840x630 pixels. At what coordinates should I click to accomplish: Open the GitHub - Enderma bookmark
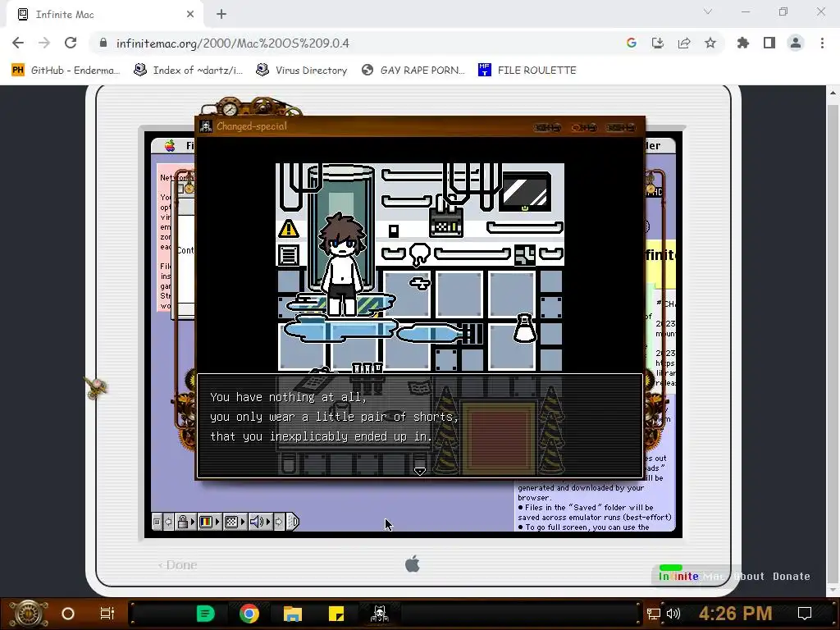tap(66, 71)
